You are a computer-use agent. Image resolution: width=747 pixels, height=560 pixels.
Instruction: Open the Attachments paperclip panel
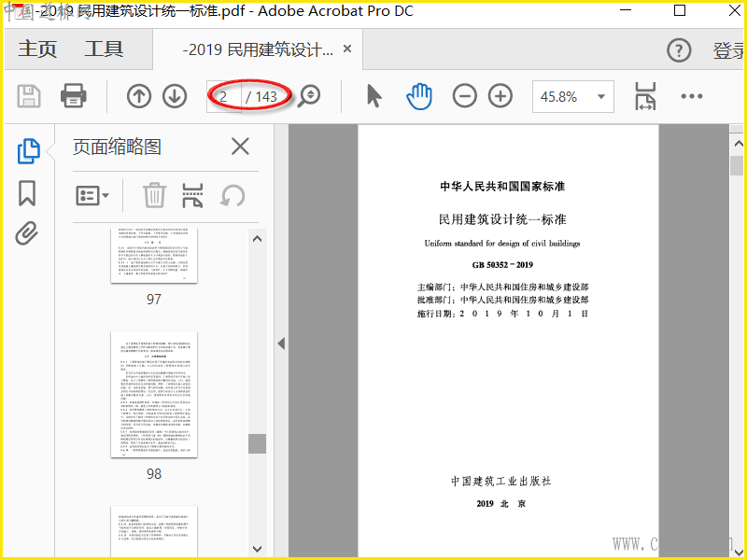(27, 233)
